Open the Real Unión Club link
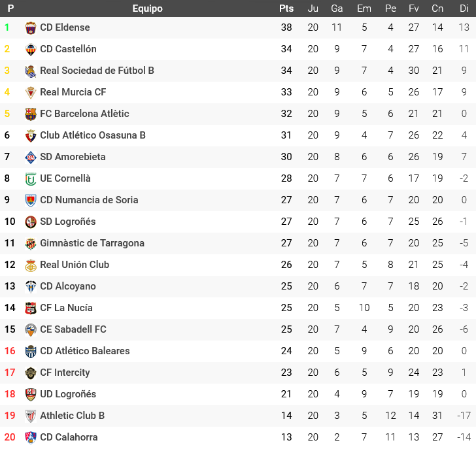Screen dimensions: 476x449 coord(75,265)
